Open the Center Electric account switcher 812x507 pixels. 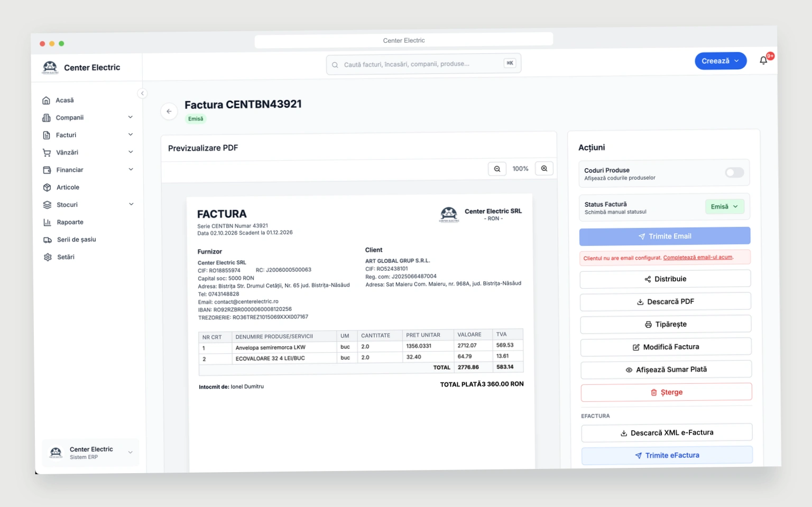tap(90, 453)
